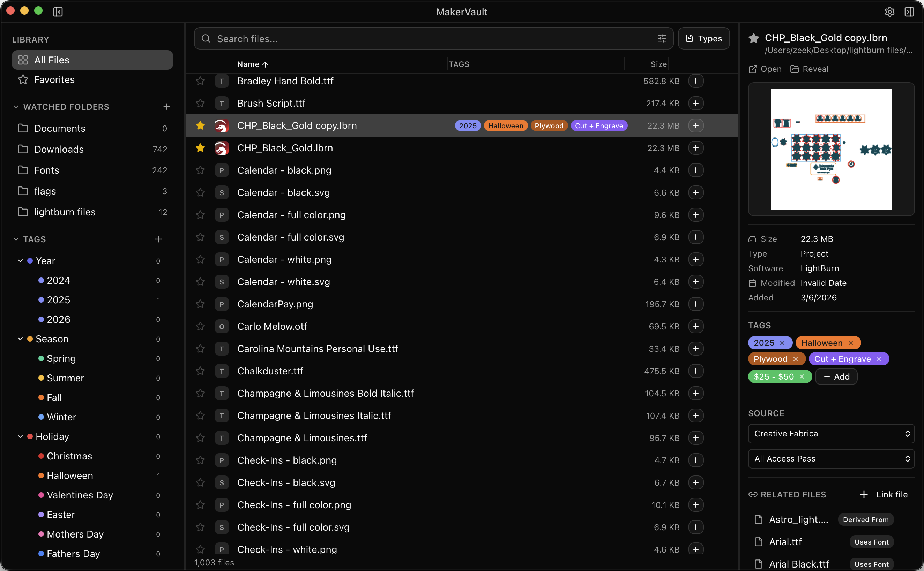Open settings via the gear icon

point(889,12)
